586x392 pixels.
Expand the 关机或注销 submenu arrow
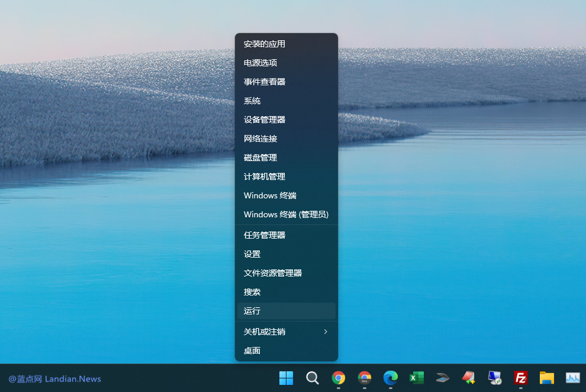(x=325, y=332)
